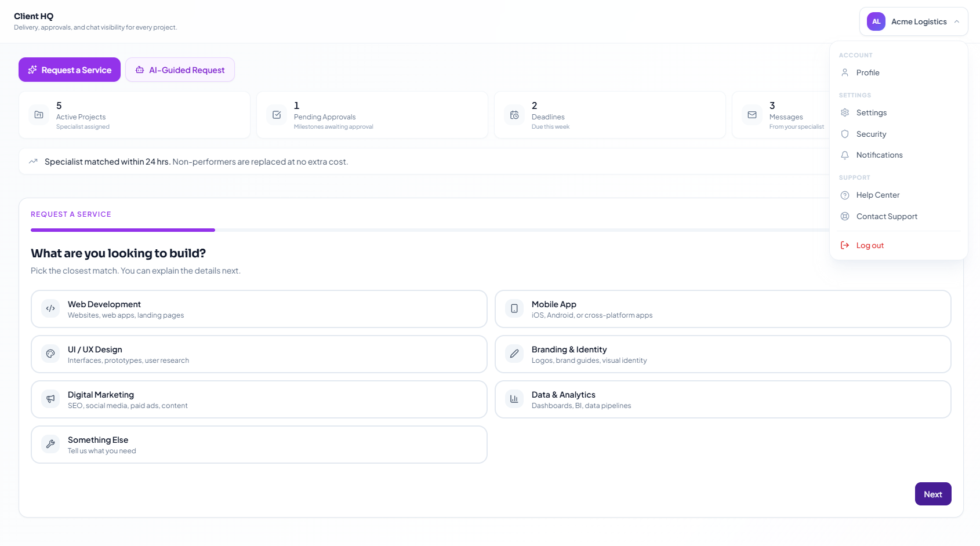Click the Deadlines calendar icon
The width and height of the screenshot is (980, 546).
pos(514,115)
